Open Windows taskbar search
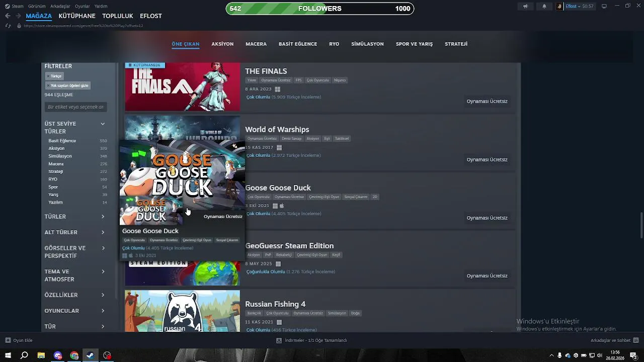The height and width of the screenshot is (362, 644). click(x=24, y=355)
